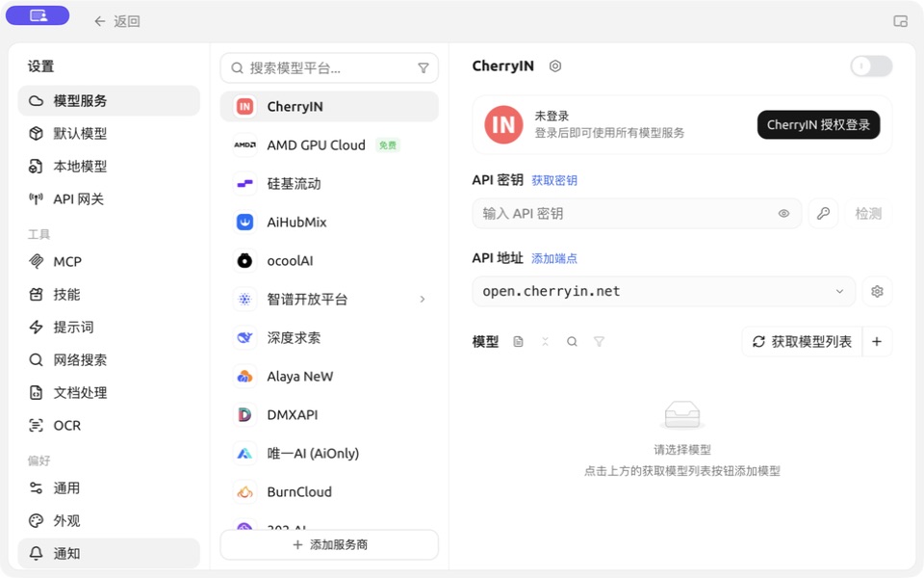This screenshot has width=924, height=578.
Task: Click the filter icon in the provider search box
Action: pos(423,68)
